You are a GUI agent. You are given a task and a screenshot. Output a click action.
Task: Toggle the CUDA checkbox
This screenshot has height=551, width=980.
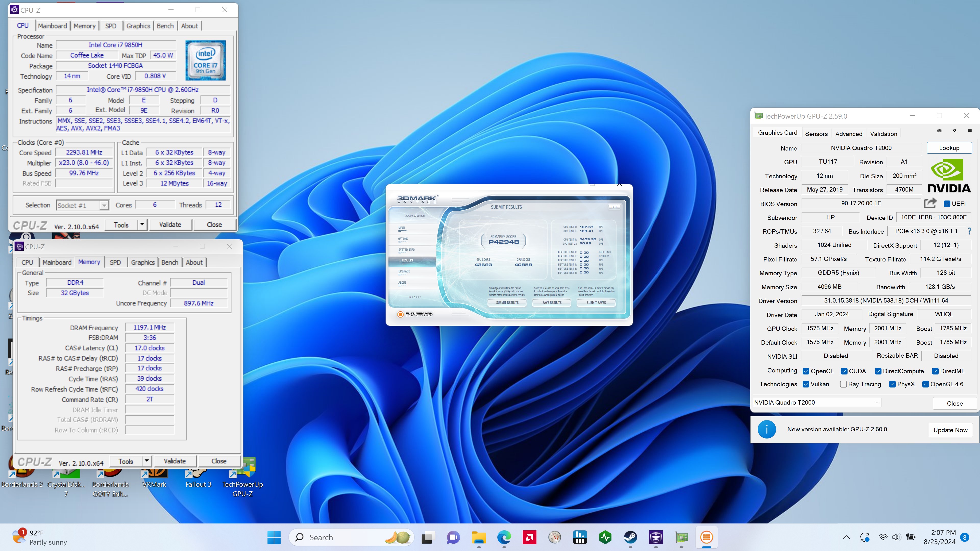[844, 371]
